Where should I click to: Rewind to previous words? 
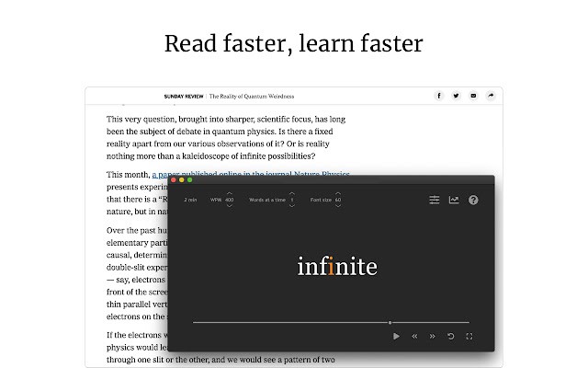point(414,337)
